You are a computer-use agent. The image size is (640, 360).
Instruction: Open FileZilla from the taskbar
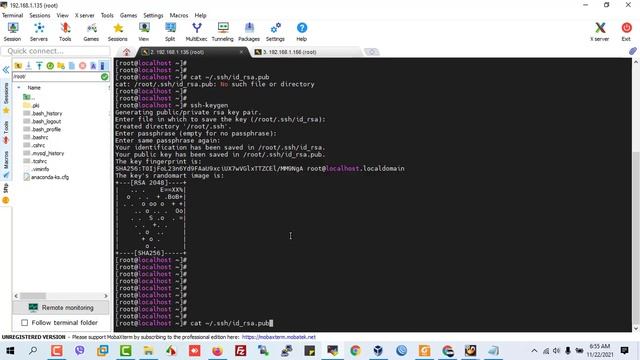click(x=241, y=351)
